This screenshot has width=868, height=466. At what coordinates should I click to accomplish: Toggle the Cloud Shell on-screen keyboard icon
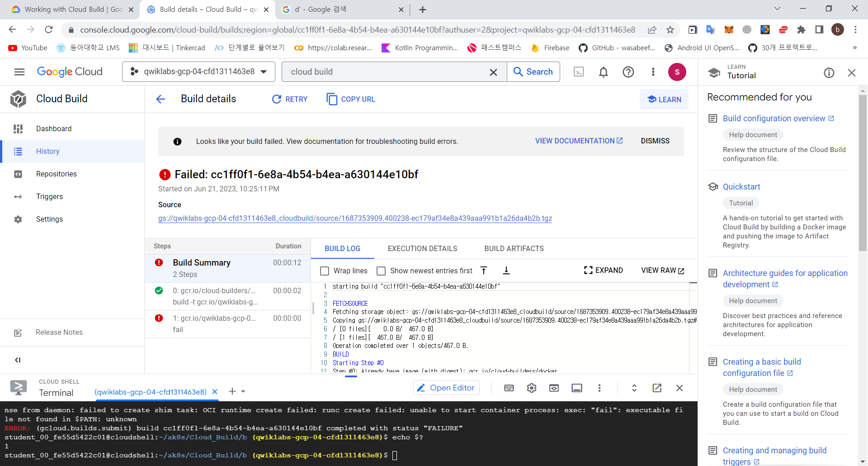tap(509, 388)
